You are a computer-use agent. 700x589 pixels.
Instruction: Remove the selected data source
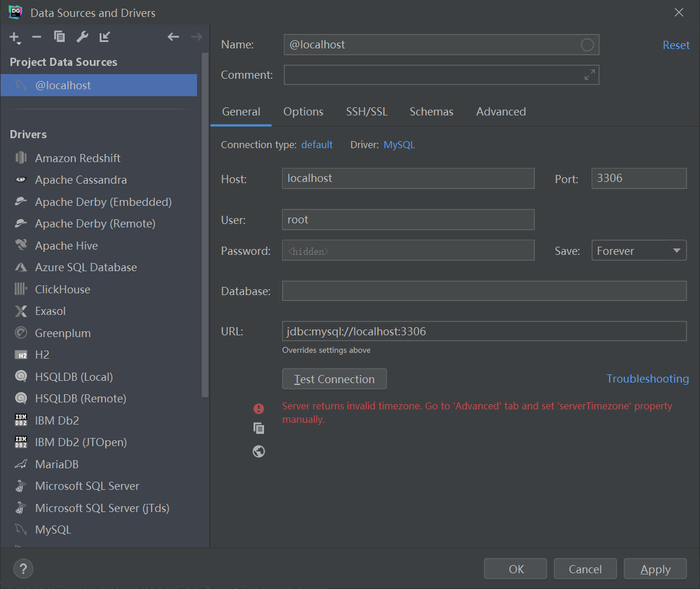point(36,37)
